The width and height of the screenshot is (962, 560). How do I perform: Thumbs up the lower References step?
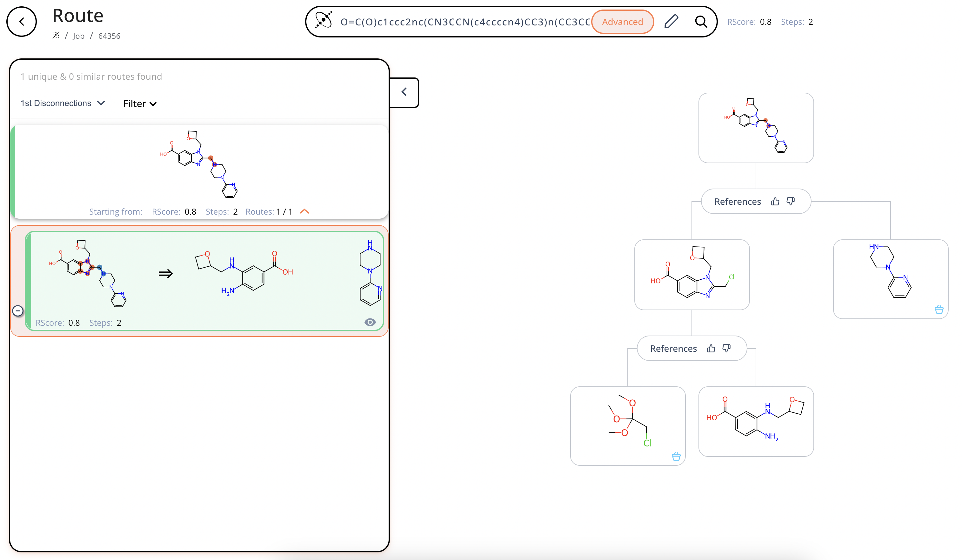pyautogui.click(x=711, y=348)
